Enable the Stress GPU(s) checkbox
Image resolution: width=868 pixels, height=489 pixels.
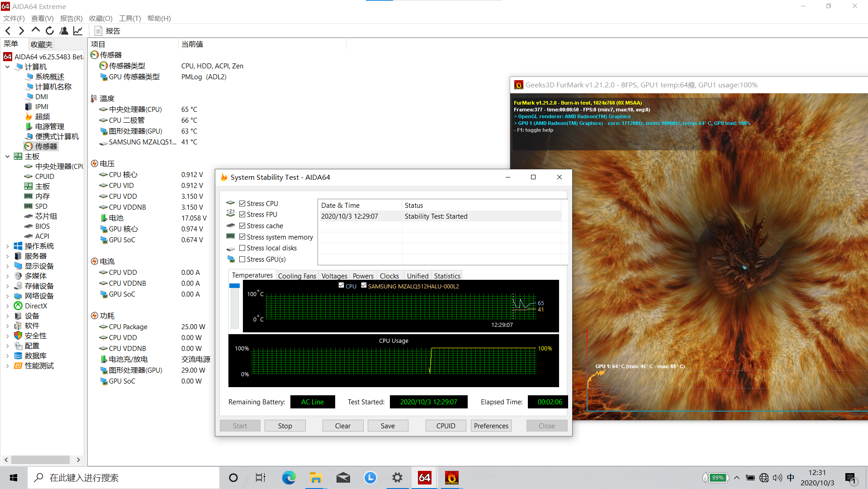pyautogui.click(x=242, y=259)
